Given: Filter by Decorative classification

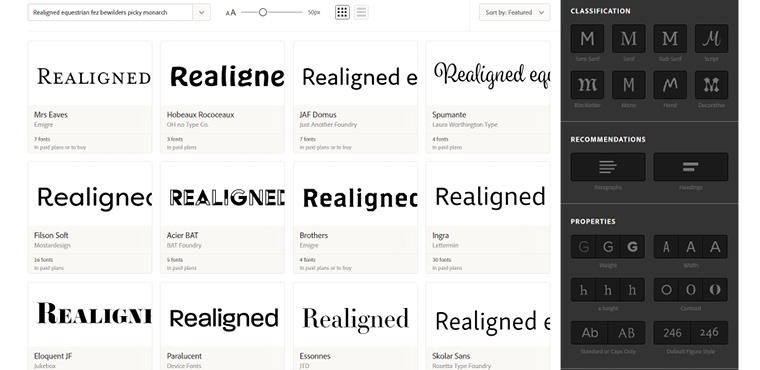Looking at the screenshot, I should coord(712,85).
